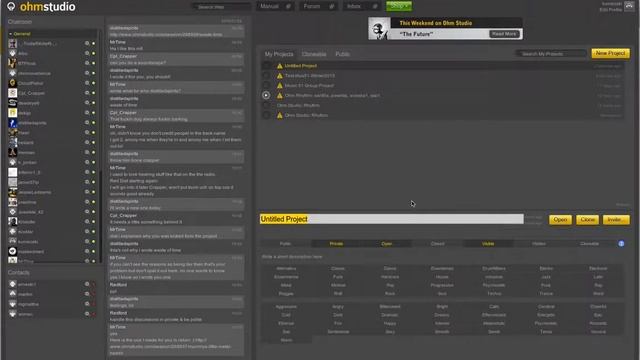Click the Invite... button
This screenshot has height=360, width=640.
tap(616, 220)
